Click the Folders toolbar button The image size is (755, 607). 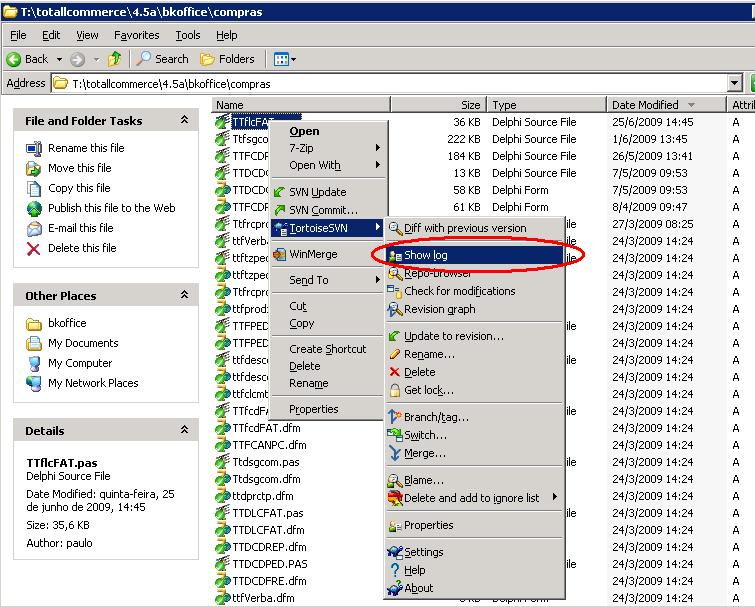pyautogui.click(x=227, y=59)
